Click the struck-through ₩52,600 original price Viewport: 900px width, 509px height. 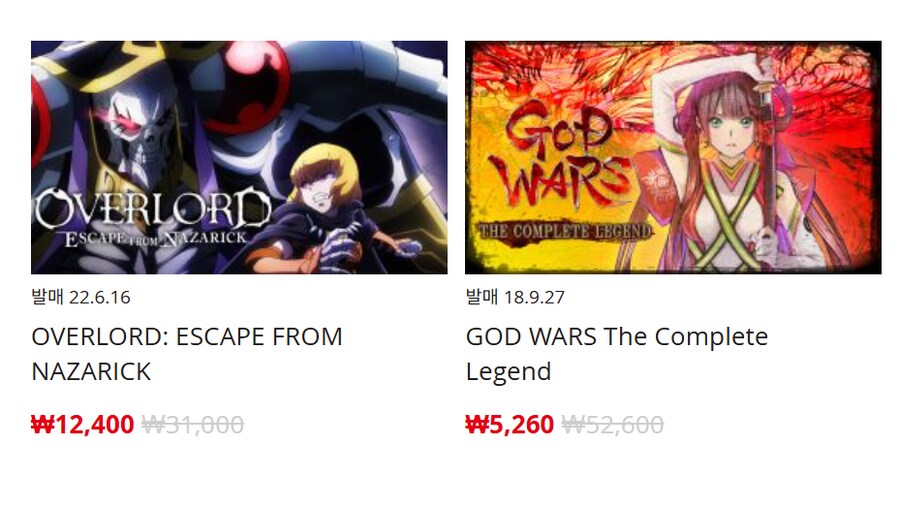(x=612, y=425)
